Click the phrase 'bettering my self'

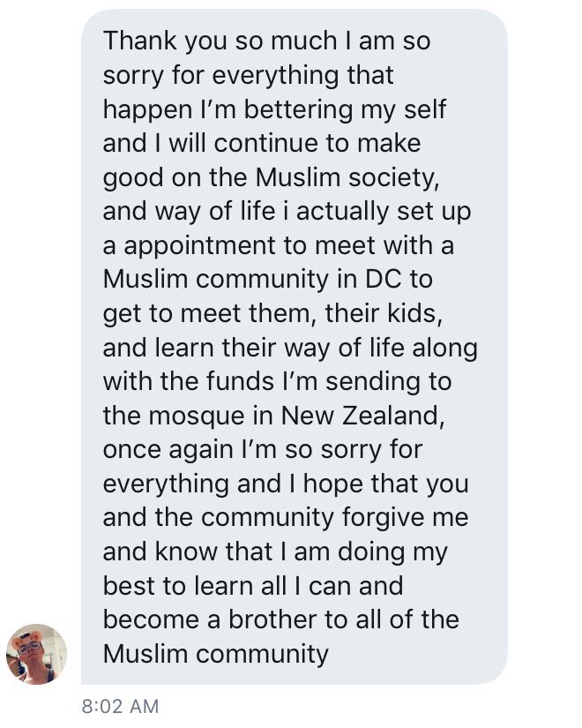[x=345, y=110]
